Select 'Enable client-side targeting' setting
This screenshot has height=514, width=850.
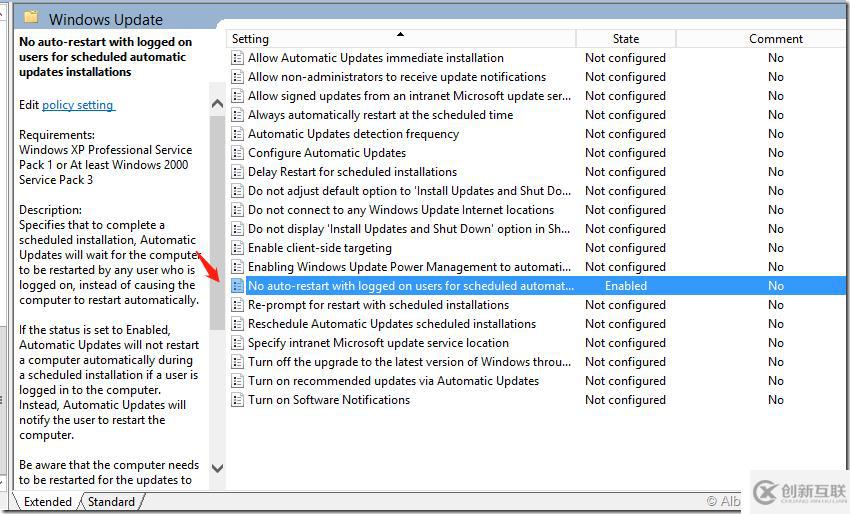pos(320,248)
